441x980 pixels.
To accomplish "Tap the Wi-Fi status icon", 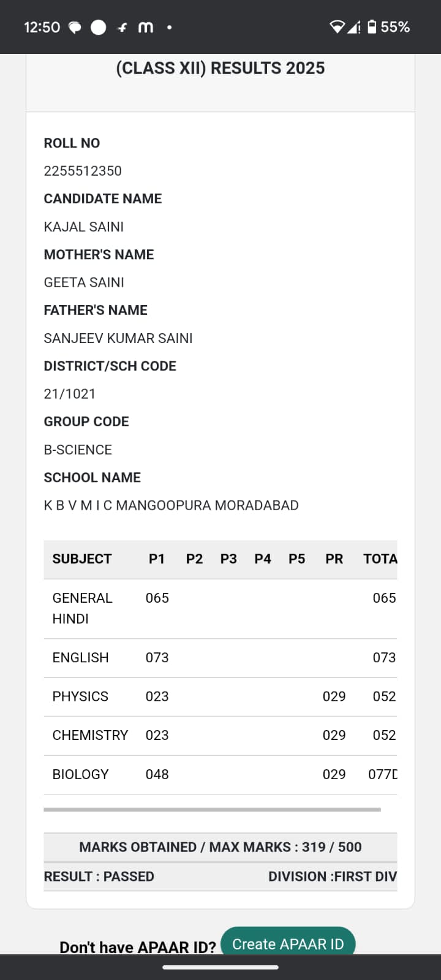I will point(337,27).
